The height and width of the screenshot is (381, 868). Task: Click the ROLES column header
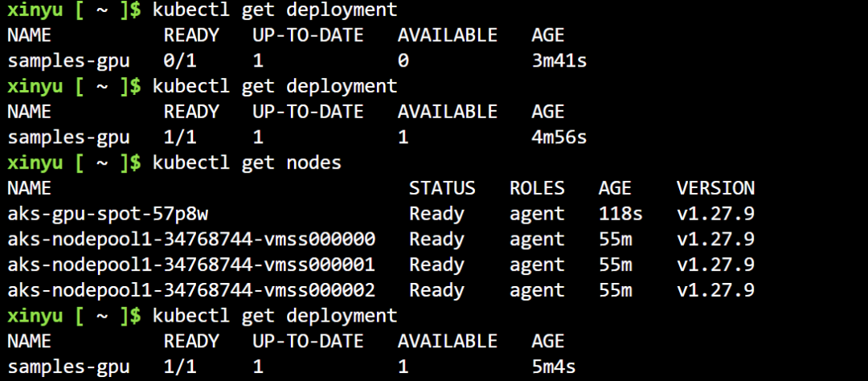pyautogui.click(x=537, y=189)
